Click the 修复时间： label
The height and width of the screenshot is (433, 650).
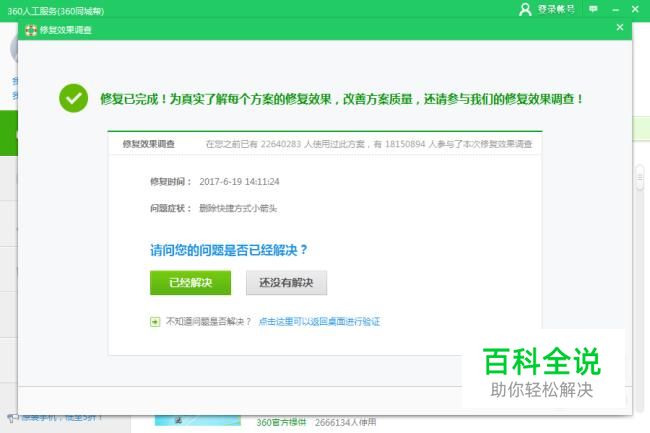click(x=171, y=181)
